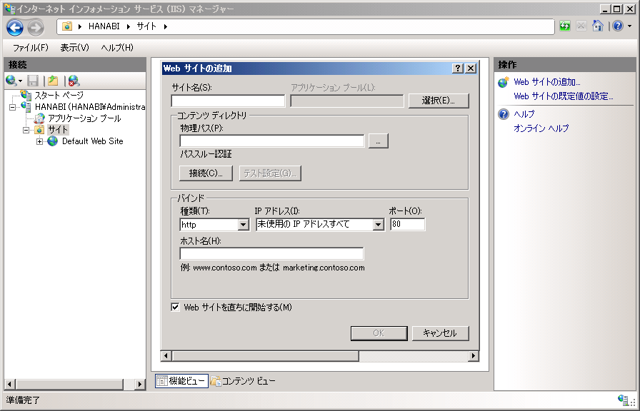The height and width of the screenshot is (411, 640).
Task: Click Web サイトの追加... link
Action: pyautogui.click(x=547, y=82)
